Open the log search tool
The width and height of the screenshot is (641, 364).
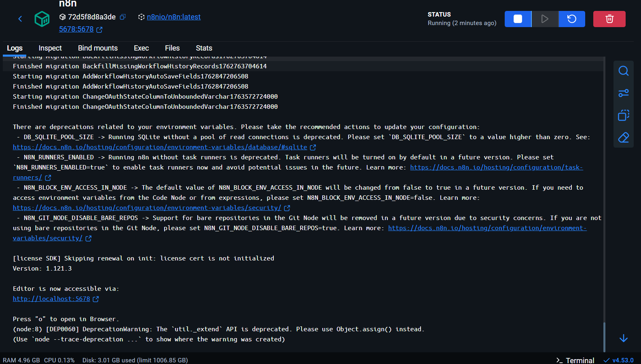623,71
